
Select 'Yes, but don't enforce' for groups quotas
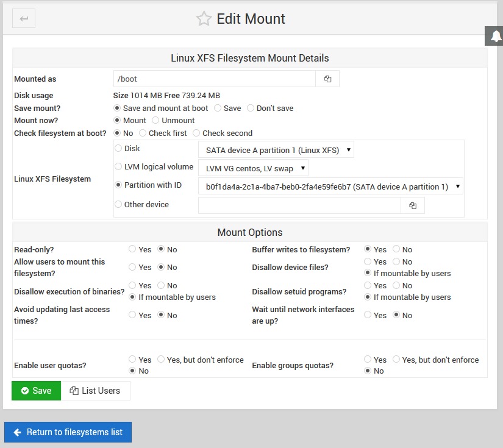[x=397, y=360]
